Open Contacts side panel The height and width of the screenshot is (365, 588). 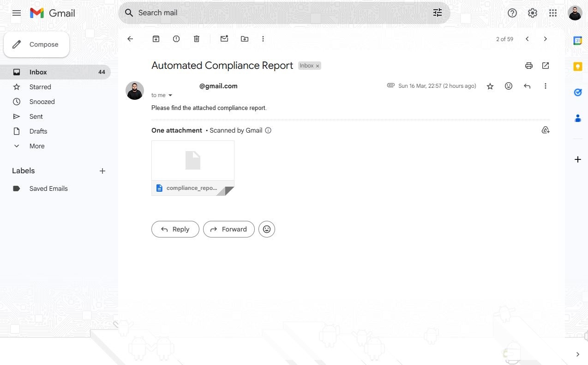pos(577,118)
